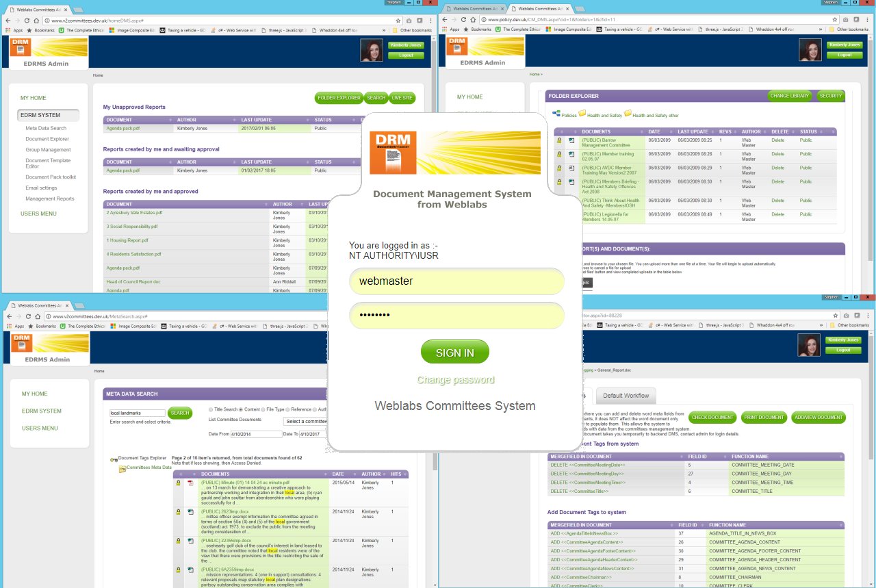
Task: Switch to the Default Workflow tab
Action: [626, 396]
